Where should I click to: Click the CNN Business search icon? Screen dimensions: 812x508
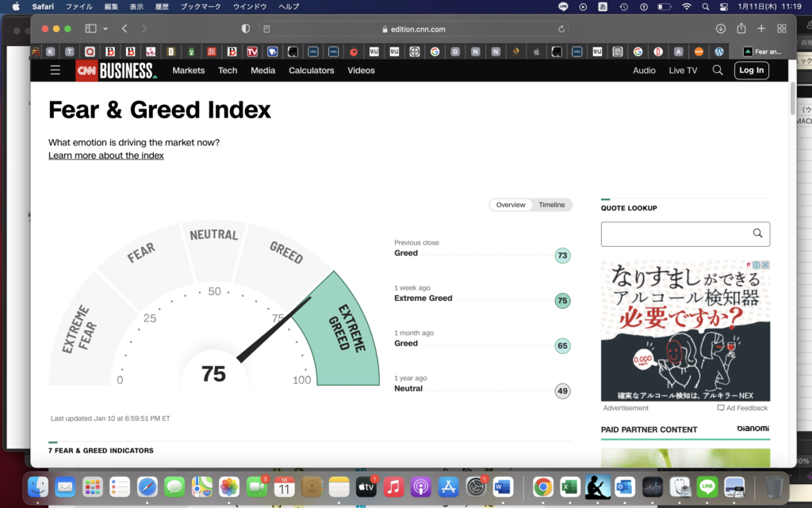pos(717,70)
